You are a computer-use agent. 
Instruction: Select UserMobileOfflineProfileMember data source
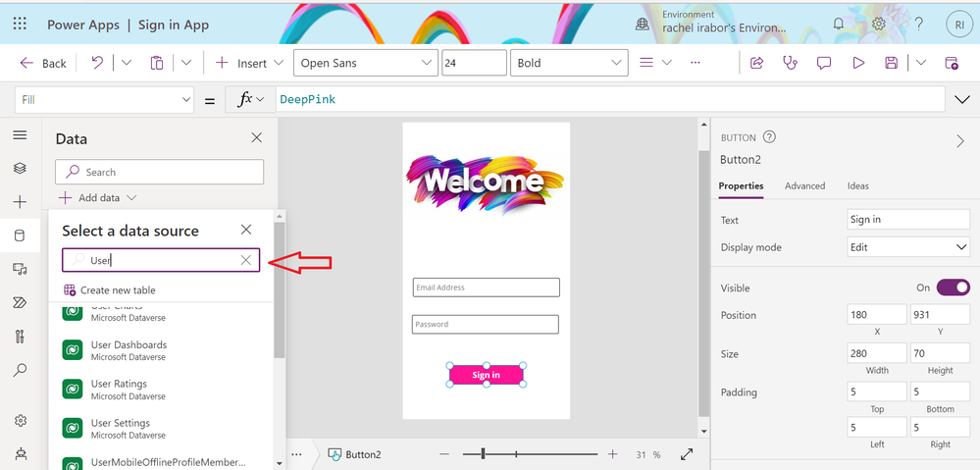(161, 462)
